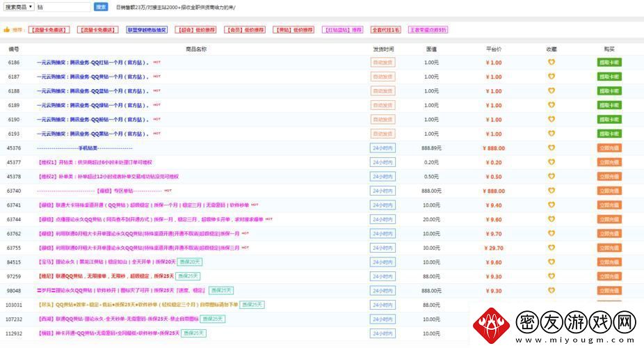Click the heart icon in row 63741
This screenshot has height=348, width=644.
[552, 205]
